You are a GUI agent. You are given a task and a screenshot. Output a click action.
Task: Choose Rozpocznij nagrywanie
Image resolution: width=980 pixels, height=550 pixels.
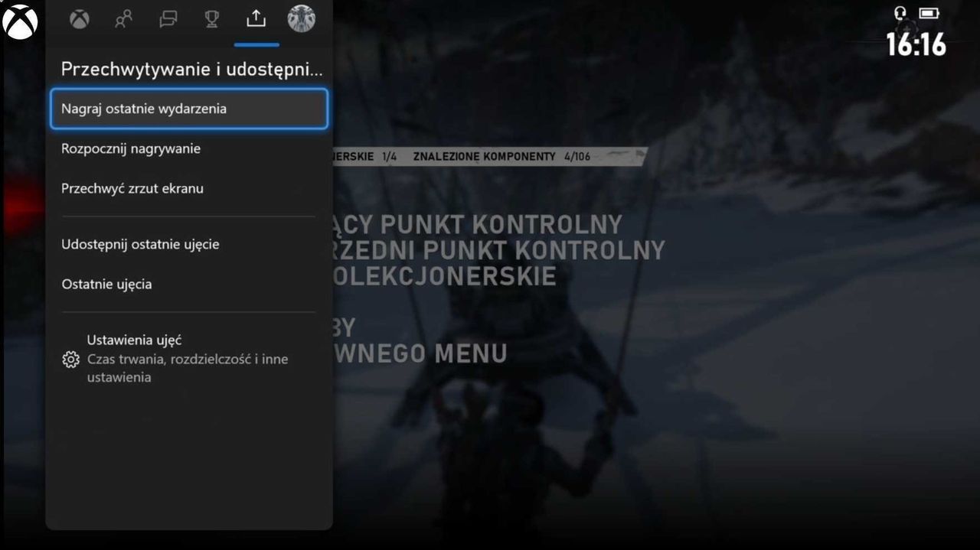pyautogui.click(x=189, y=148)
